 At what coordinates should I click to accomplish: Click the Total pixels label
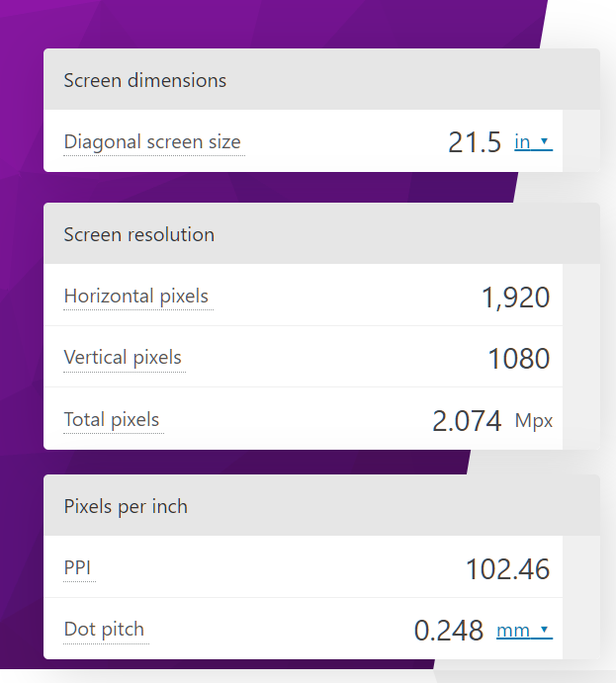[112, 420]
